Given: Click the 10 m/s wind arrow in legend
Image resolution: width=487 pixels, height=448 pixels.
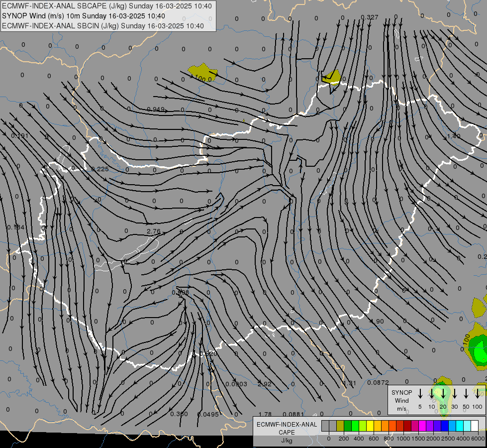Looking at the screenshot, I should coord(431,394).
